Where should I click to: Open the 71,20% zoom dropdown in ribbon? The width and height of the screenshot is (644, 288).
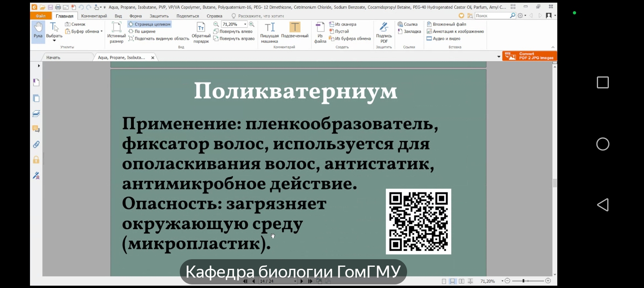click(245, 24)
